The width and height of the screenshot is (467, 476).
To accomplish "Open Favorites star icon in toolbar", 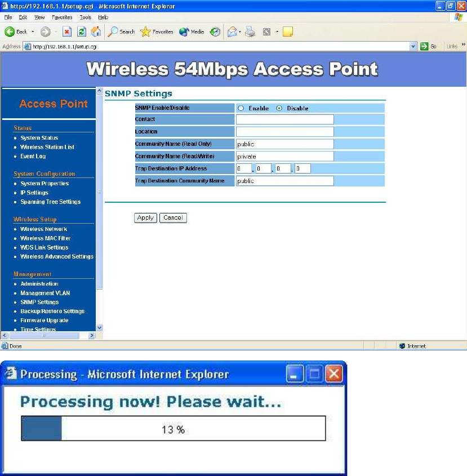I will (145, 32).
